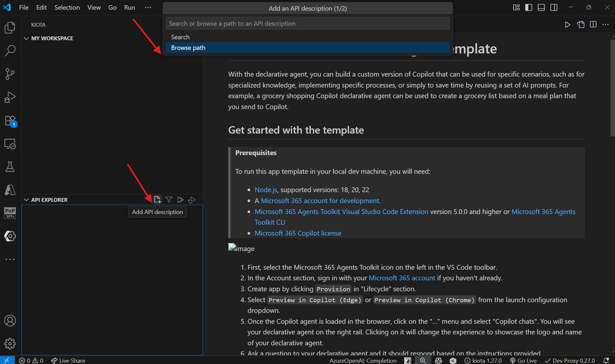Open the Go menu
Viewport: 615px width, 364px height.
tap(112, 7)
